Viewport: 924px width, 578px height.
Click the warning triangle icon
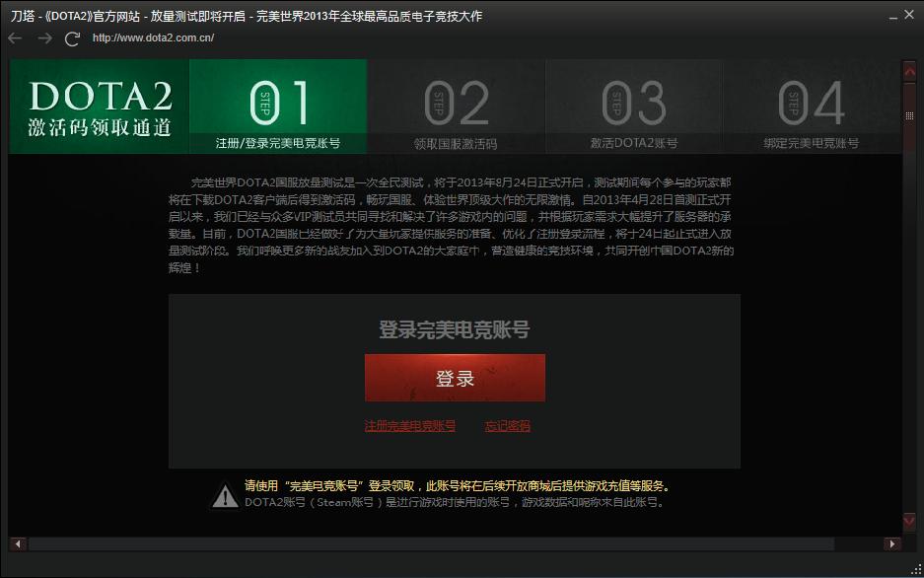(225, 495)
